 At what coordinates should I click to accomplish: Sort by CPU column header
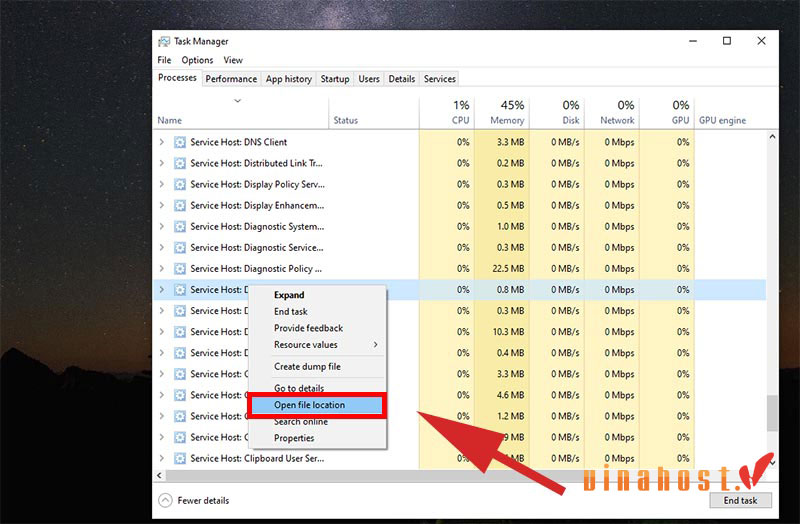(447, 113)
